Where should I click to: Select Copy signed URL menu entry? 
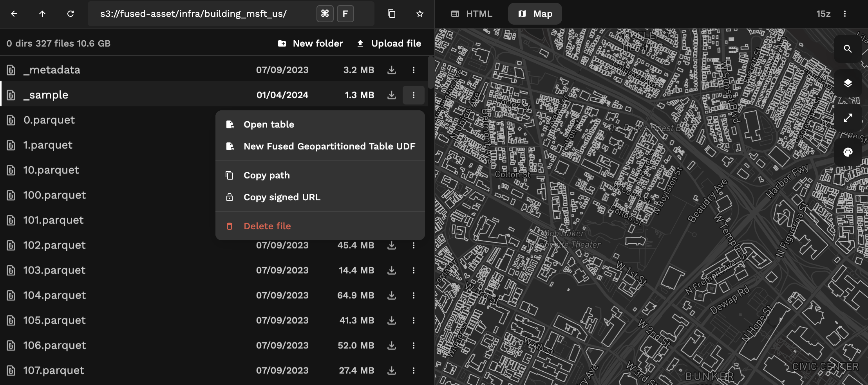point(282,197)
